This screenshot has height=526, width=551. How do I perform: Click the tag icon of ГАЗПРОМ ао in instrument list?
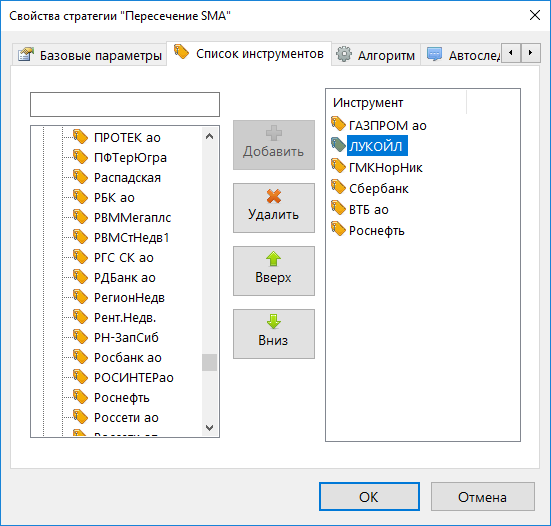point(338,124)
